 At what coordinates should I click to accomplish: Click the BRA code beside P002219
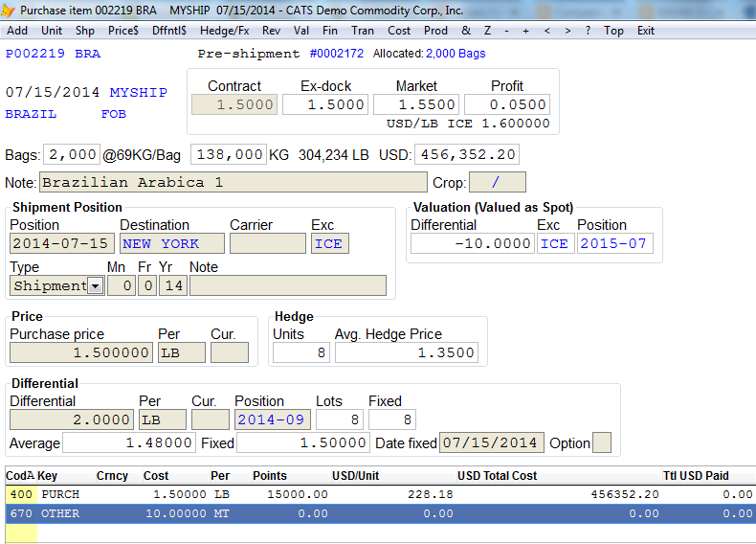pyautogui.click(x=88, y=53)
